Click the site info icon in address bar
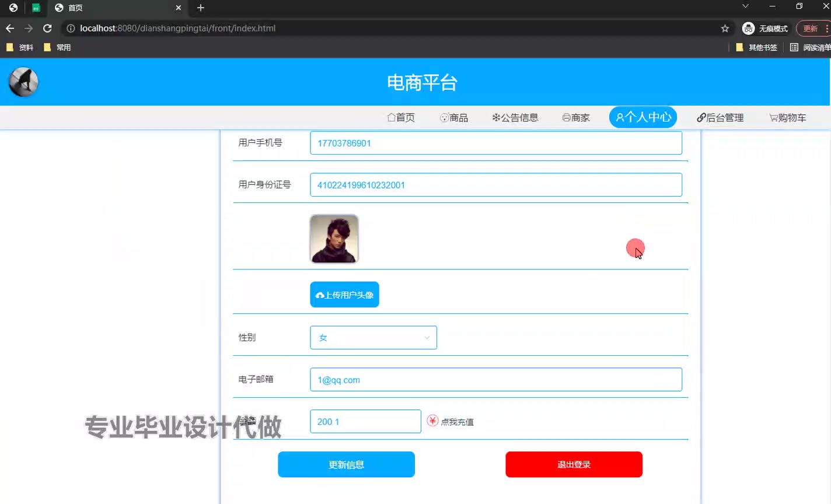 point(71,28)
